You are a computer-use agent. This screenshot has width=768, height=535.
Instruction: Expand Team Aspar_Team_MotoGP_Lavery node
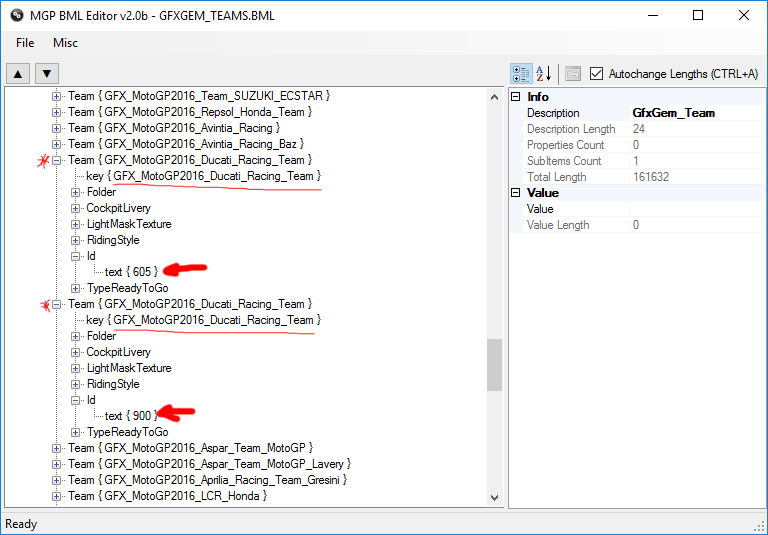pyautogui.click(x=56, y=464)
